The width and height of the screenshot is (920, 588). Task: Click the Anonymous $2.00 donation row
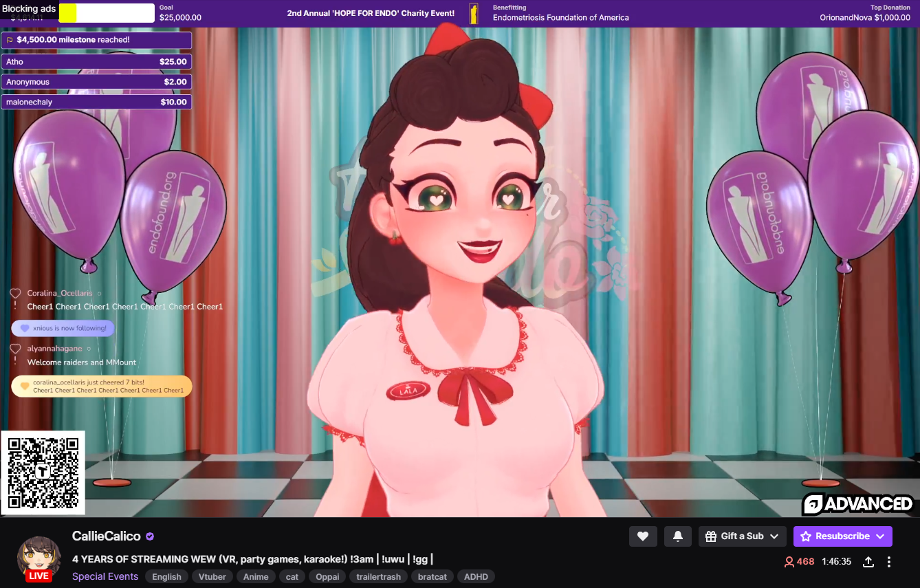point(96,82)
